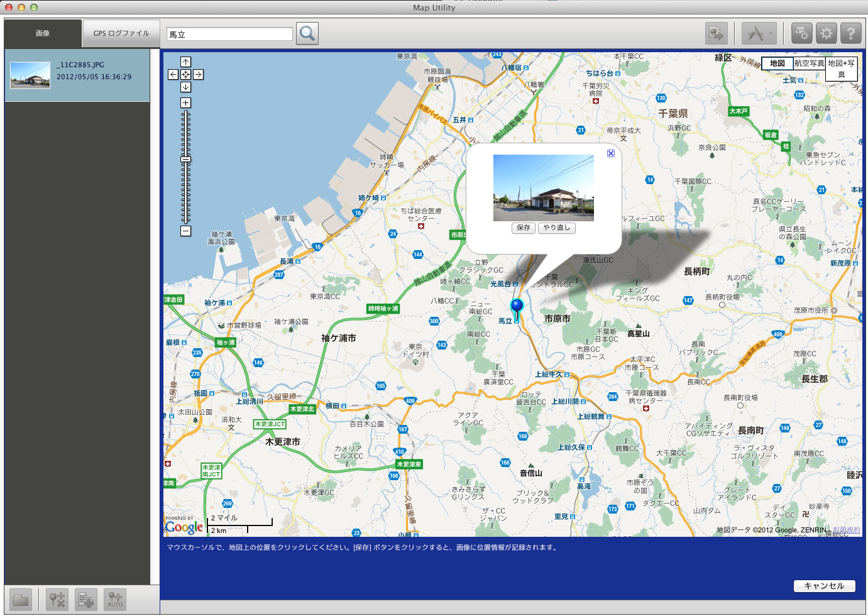Open the gear preferences button

(x=826, y=33)
